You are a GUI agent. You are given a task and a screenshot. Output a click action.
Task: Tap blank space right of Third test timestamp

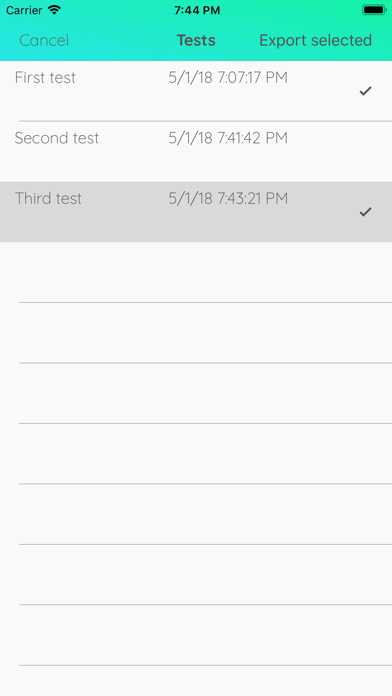322,198
